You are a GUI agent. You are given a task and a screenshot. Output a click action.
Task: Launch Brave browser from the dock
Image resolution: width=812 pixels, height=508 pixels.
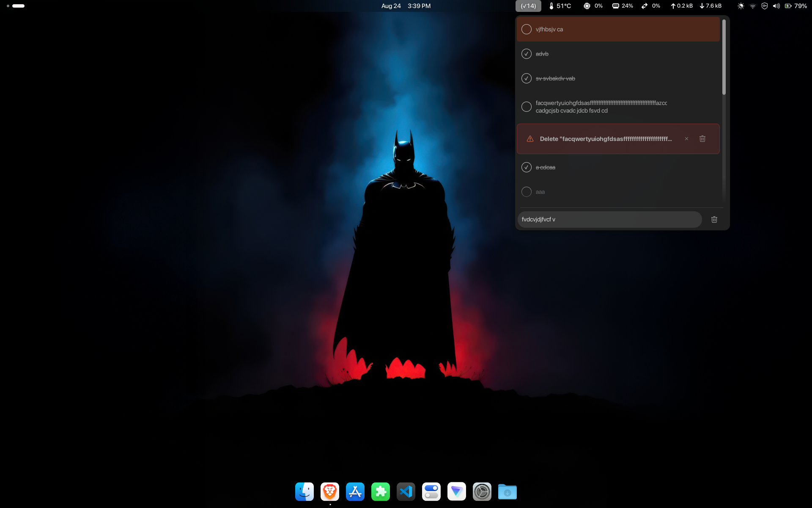[330, 491]
